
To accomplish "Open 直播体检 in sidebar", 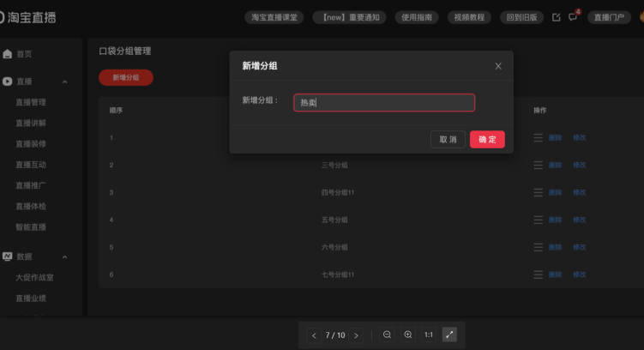I will click(31, 206).
